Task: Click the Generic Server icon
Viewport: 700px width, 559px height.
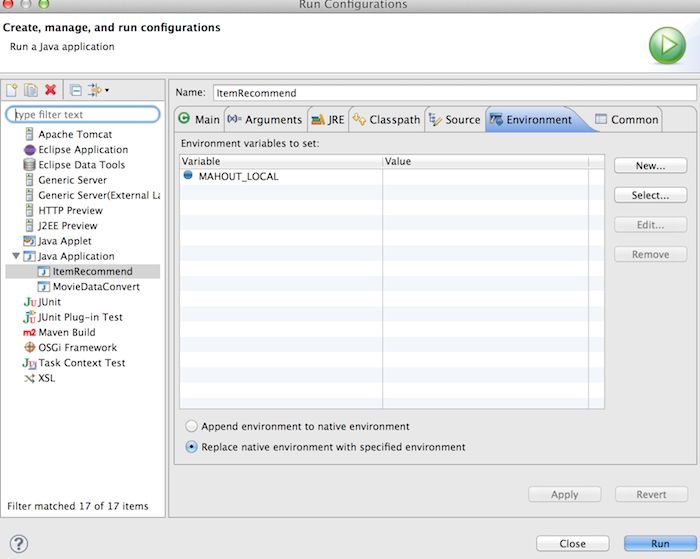Action: point(29,180)
